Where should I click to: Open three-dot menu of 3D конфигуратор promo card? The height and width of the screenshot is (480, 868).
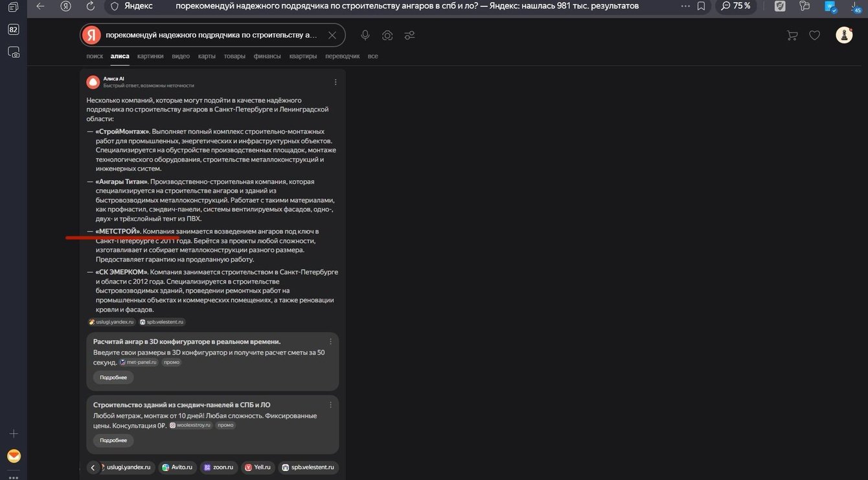click(330, 341)
